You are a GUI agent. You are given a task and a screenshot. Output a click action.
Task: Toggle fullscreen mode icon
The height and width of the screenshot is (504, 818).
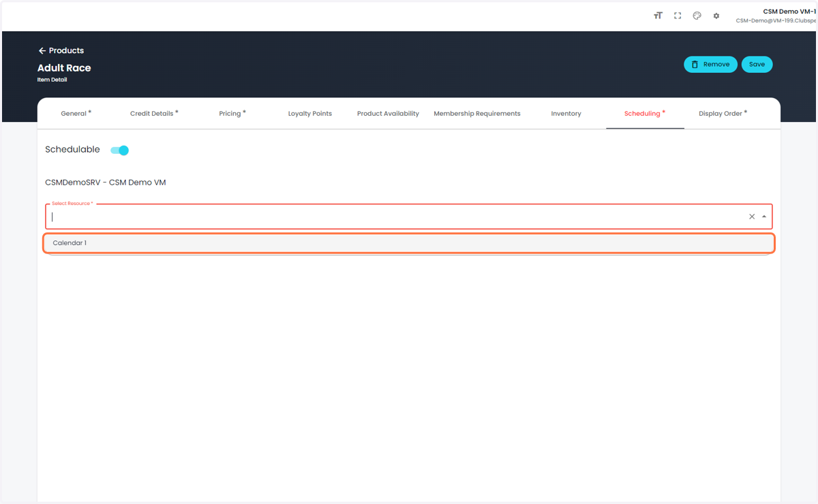coord(678,16)
